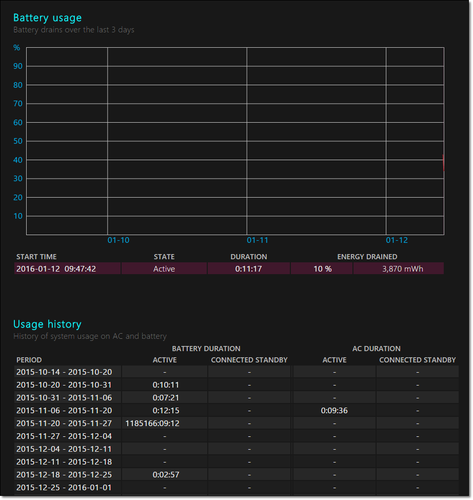Click the 50 percent axis label
The width and height of the screenshot is (473, 500).
click(x=18, y=141)
